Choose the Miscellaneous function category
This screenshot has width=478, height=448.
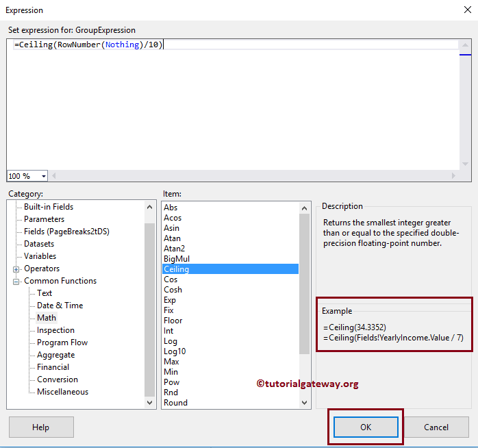tap(62, 392)
